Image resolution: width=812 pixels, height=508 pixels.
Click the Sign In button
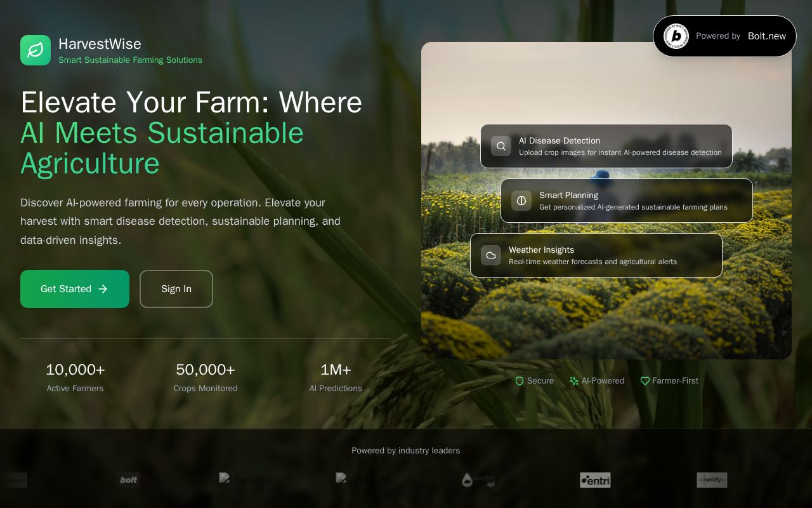point(176,289)
